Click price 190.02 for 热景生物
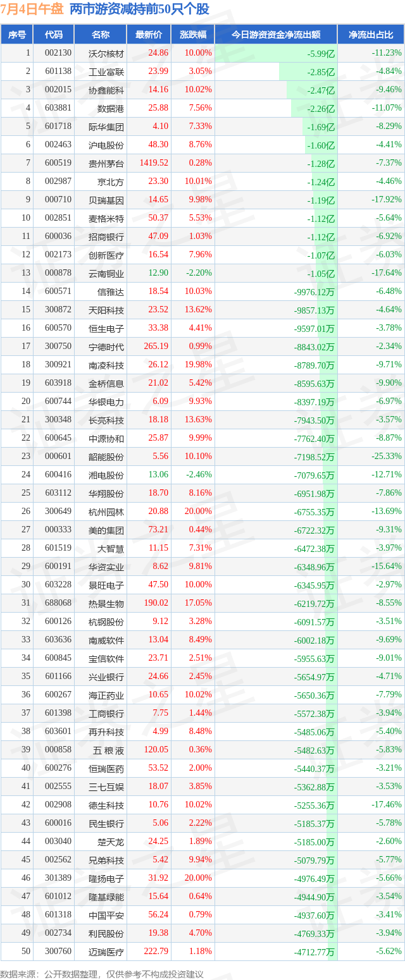The height and width of the screenshot is (980, 405). [157, 603]
